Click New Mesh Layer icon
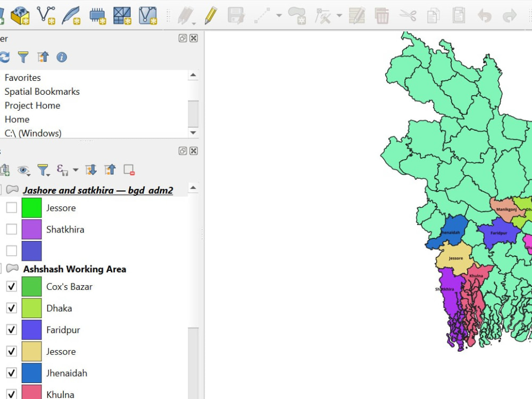Screen dimensions: 532x399 (x=122, y=15)
